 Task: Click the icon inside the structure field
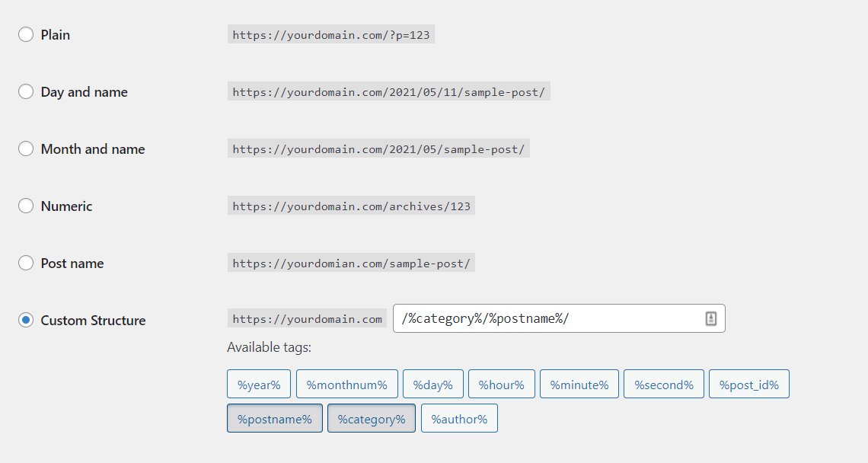(710, 318)
